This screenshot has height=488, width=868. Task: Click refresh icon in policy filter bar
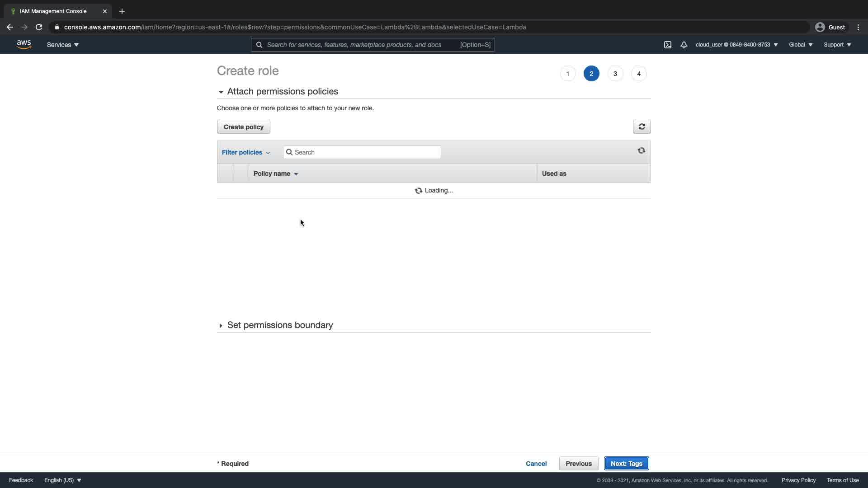click(641, 151)
